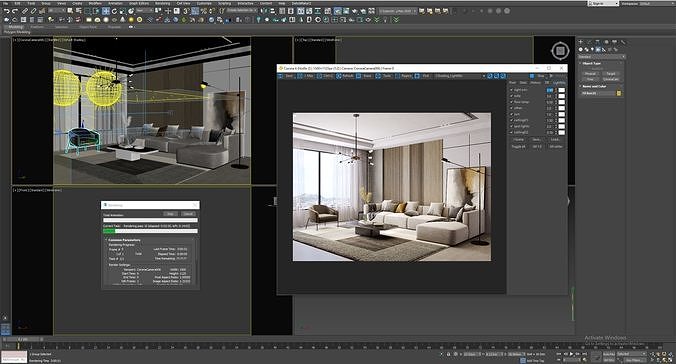Click the Toggle all LightMix button
The width and height of the screenshot is (676, 364).
click(x=518, y=147)
